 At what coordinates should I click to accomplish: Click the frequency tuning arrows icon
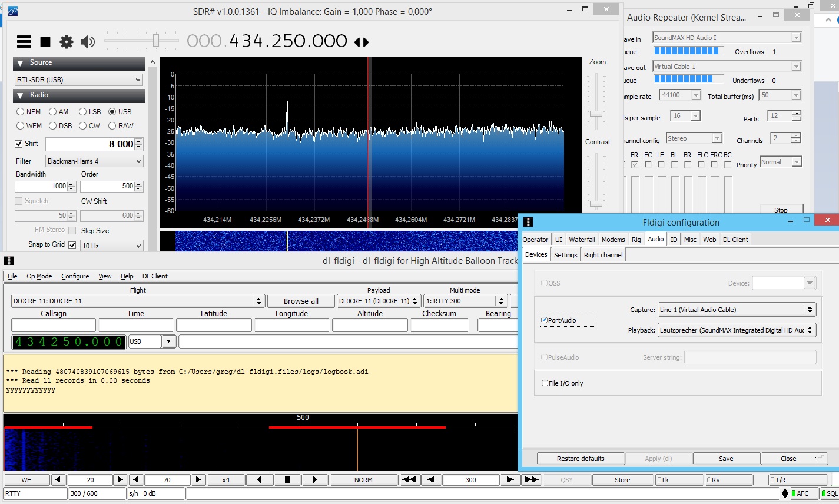point(362,42)
